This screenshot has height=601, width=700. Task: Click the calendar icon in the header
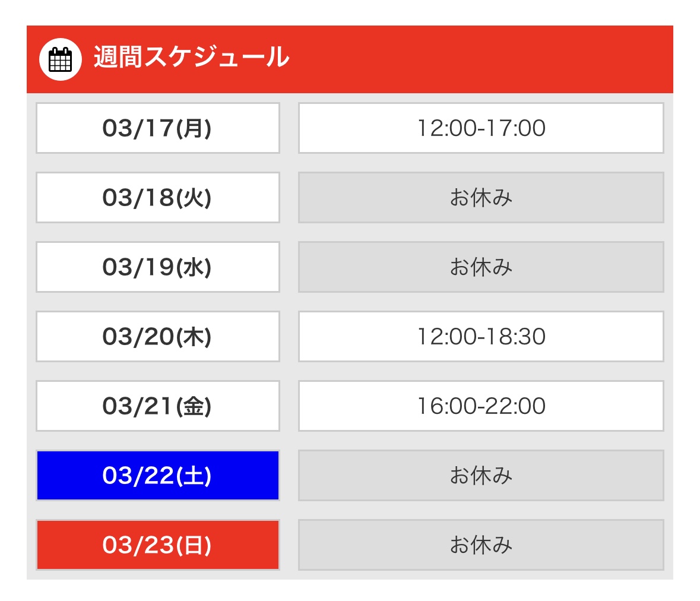click(x=61, y=59)
